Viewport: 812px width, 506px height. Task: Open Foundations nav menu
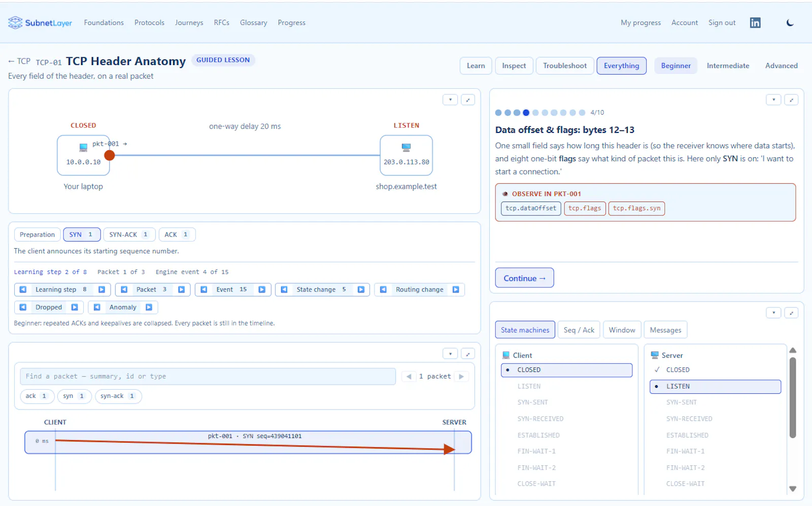pos(104,23)
